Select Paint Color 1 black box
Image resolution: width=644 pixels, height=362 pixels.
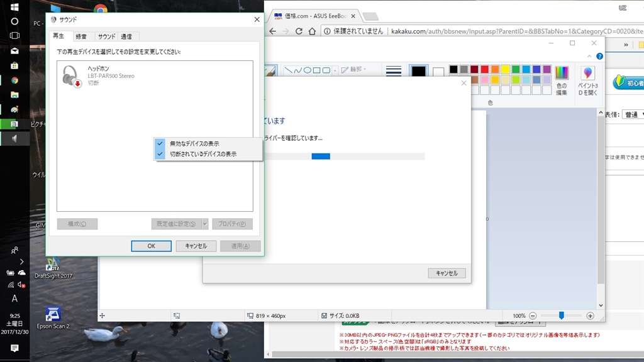[x=418, y=72]
